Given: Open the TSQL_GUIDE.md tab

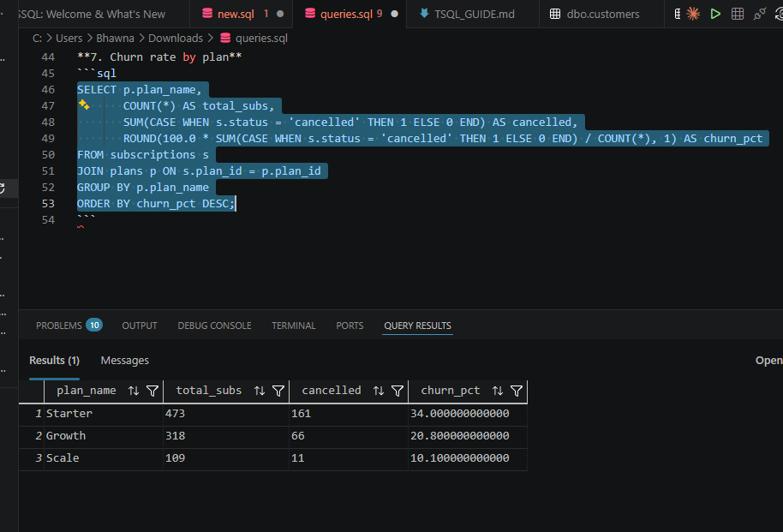Looking at the screenshot, I should 474,14.
